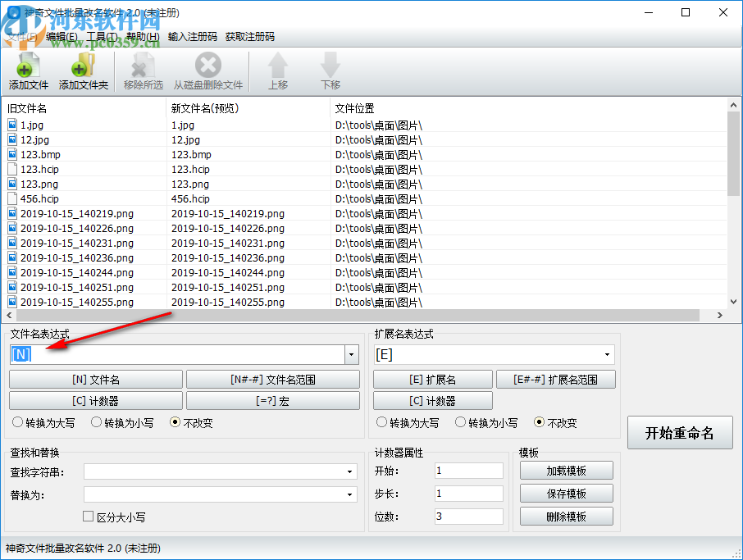The height and width of the screenshot is (560, 743).
Task: Select the image icon of 123.png
Action: point(12,184)
